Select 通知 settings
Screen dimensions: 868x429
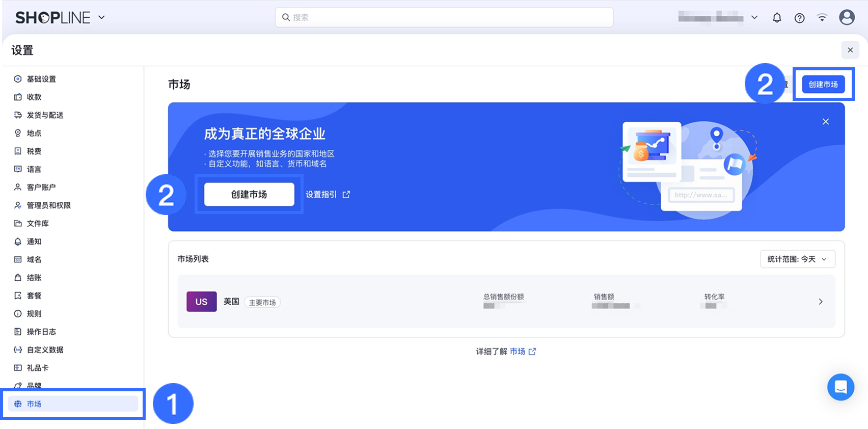(73, 242)
